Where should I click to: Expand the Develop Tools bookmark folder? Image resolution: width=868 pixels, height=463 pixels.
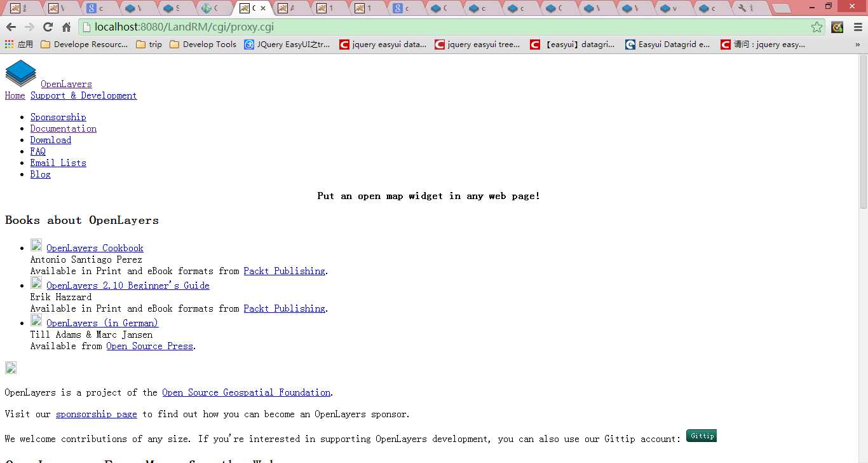(x=203, y=45)
